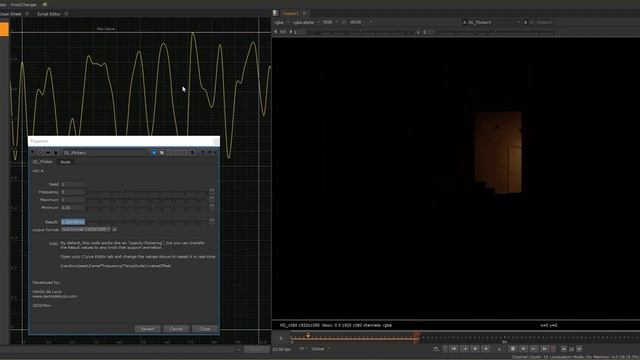640x360 pixels.
Task: Click the Maximum slider track
Action: [x=147, y=200]
